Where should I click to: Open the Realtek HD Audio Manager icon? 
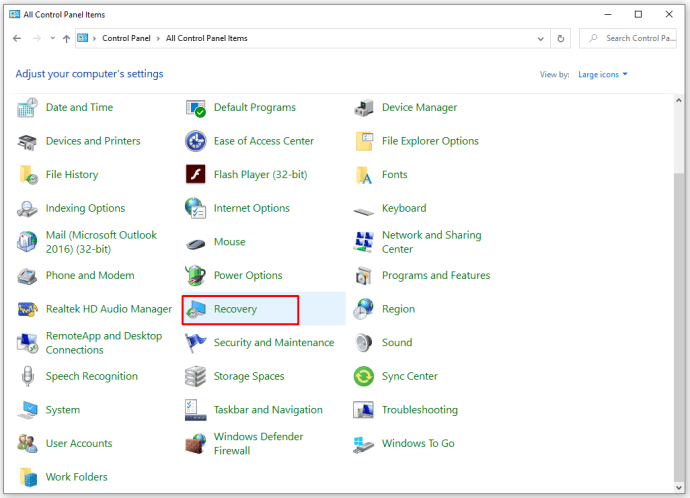click(27, 309)
